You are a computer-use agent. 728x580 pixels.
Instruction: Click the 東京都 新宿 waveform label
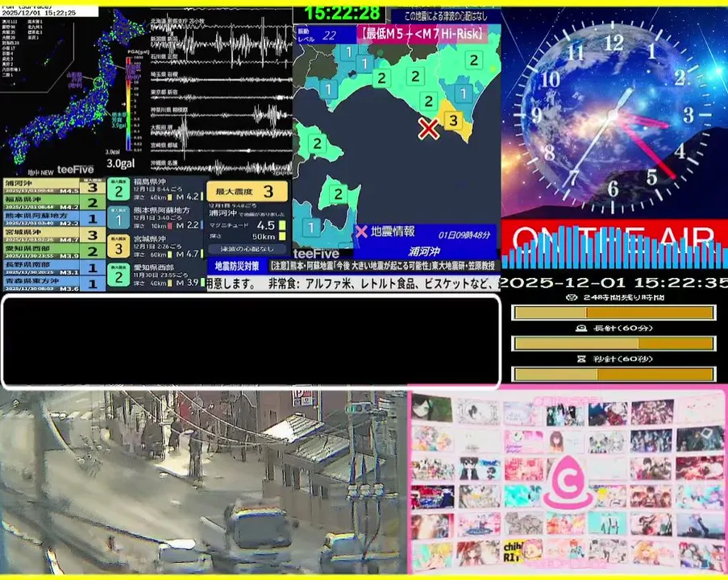click(164, 93)
